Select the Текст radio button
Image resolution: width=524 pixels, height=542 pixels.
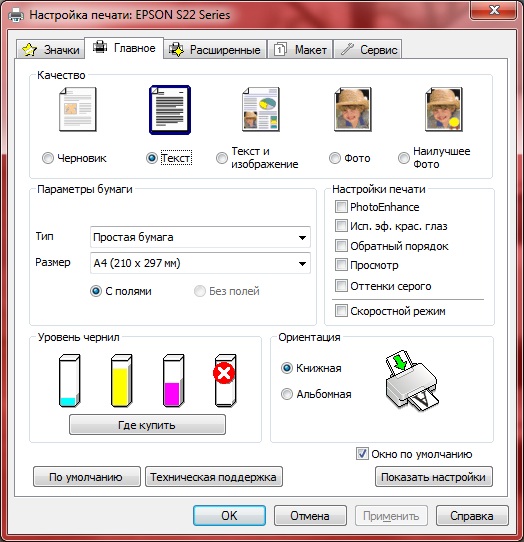152,158
